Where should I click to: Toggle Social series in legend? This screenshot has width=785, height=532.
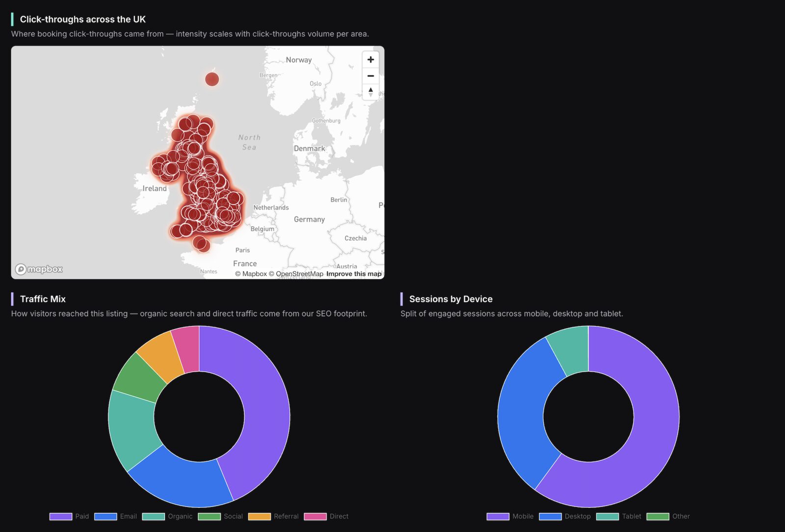(220, 516)
